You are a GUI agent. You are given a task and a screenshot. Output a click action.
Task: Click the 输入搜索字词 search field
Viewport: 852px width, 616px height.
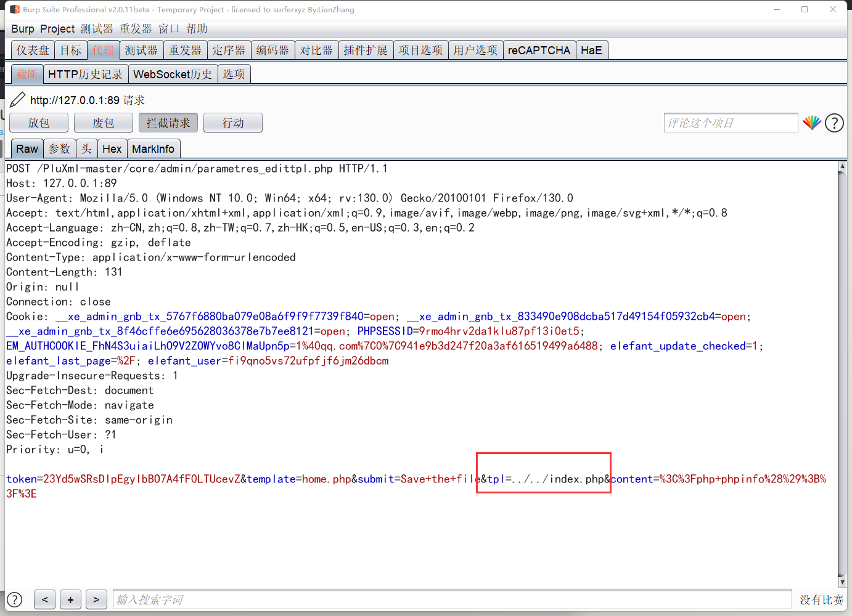click(x=453, y=599)
